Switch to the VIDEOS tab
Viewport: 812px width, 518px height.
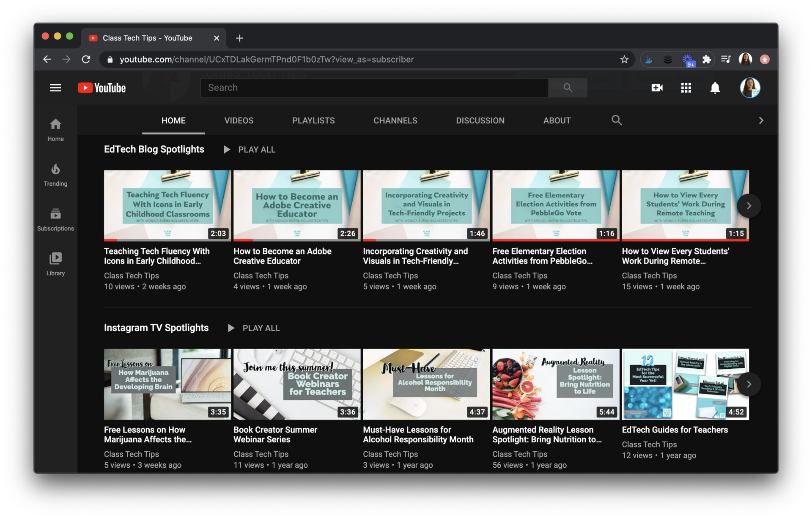239,120
